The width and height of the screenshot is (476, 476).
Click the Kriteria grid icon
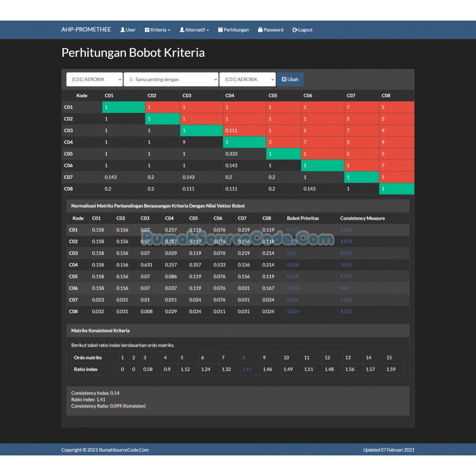point(147,30)
